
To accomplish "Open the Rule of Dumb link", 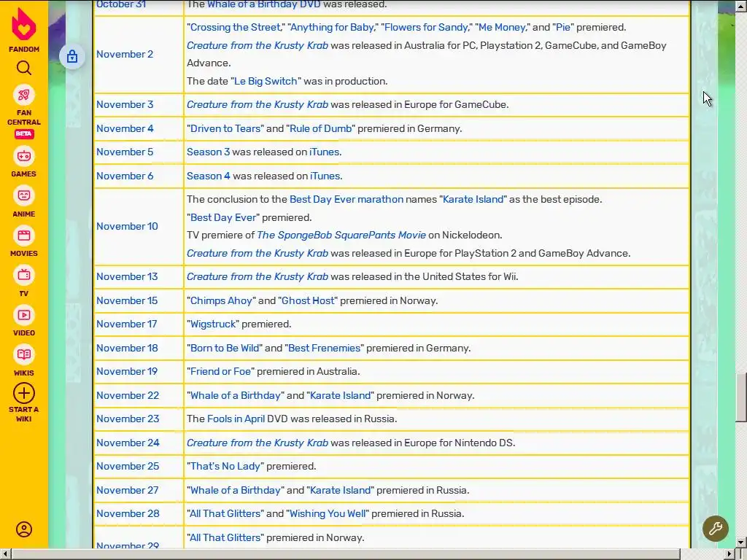I will 321,129.
